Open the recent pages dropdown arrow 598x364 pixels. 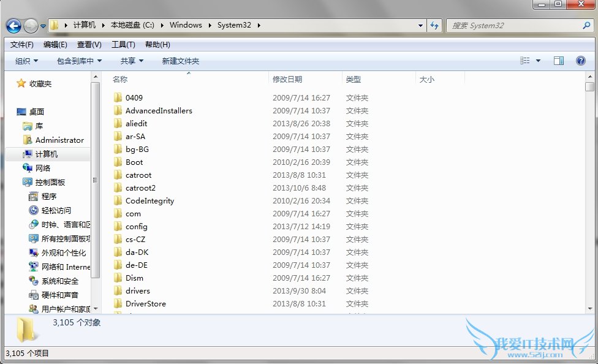tap(43, 26)
